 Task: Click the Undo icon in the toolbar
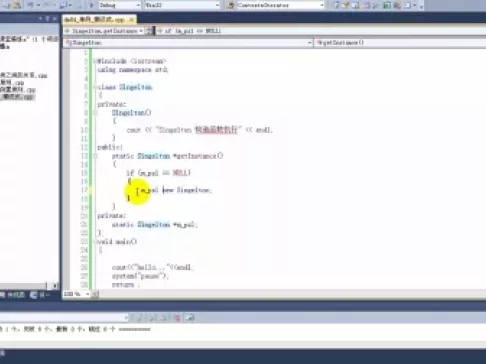pos(30,5)
